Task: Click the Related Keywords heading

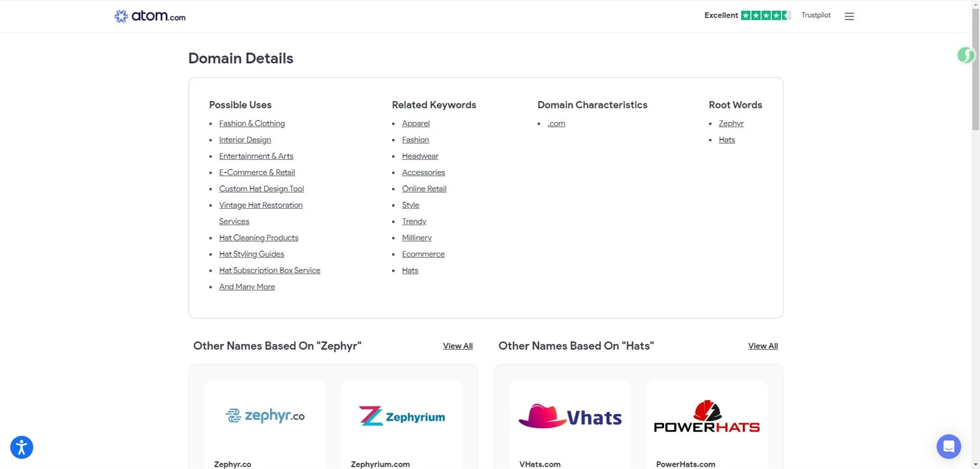Action: point(434,105)
